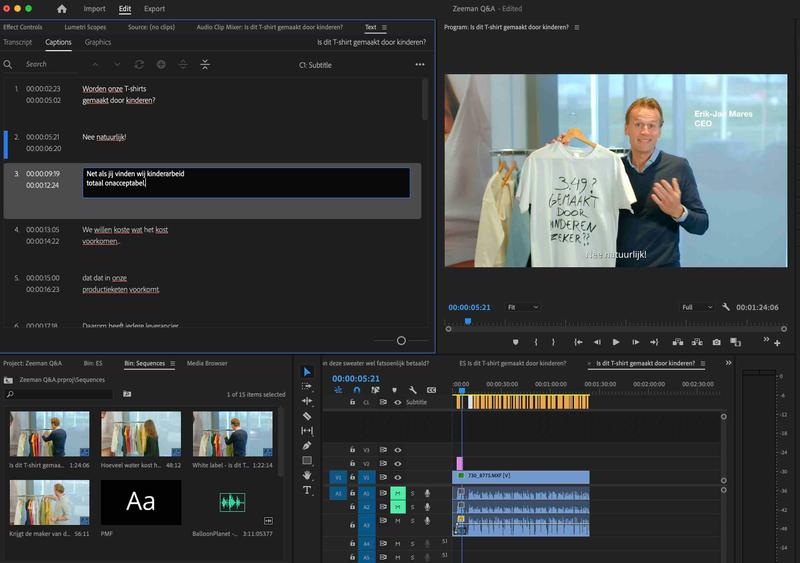800x563 pixels.
Task: Click the Extract button in Program monitor
Action: pyautogui.click(x=697, y=342)
